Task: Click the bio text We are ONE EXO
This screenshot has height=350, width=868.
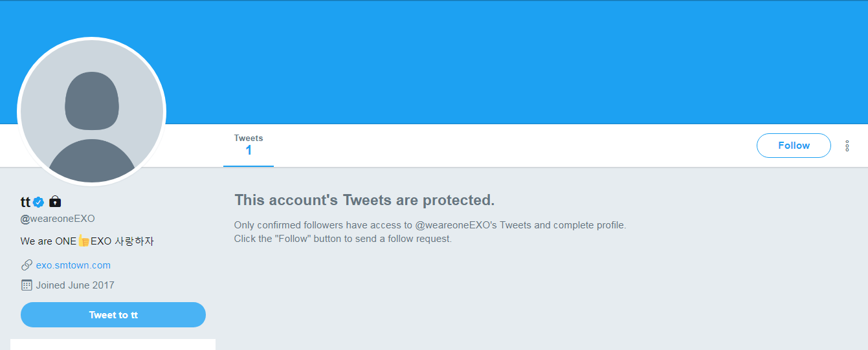Action: (48, 241)
